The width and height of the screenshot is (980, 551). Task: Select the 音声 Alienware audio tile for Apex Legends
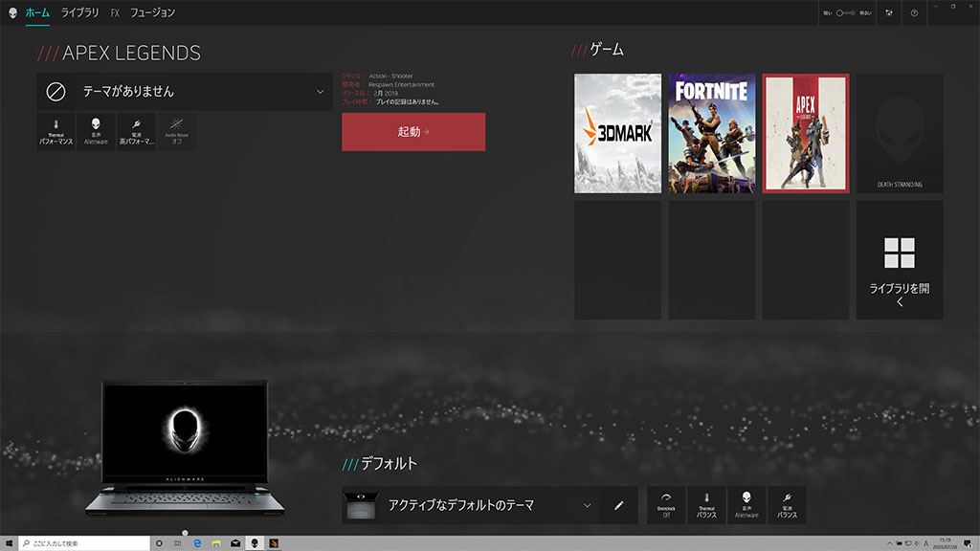pos(96,132)
